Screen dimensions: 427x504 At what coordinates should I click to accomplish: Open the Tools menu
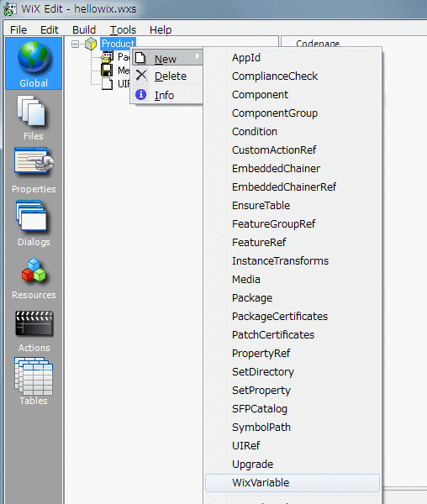(124, 30)
